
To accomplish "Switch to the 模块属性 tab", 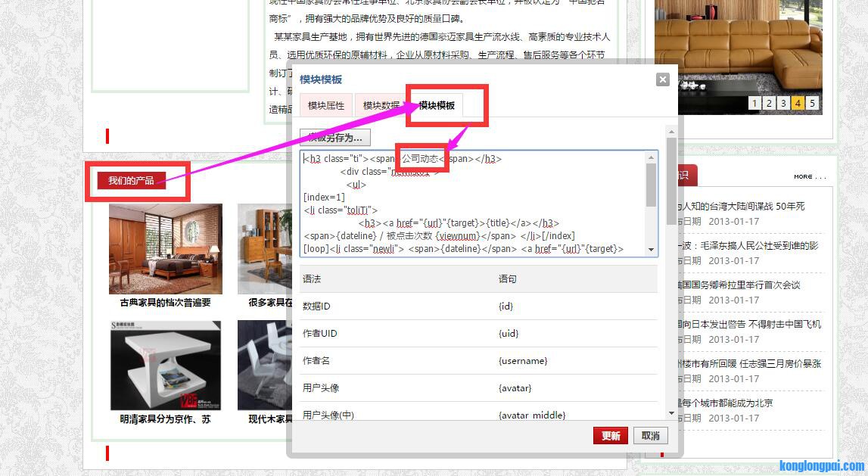I will [x=325, y=106].
